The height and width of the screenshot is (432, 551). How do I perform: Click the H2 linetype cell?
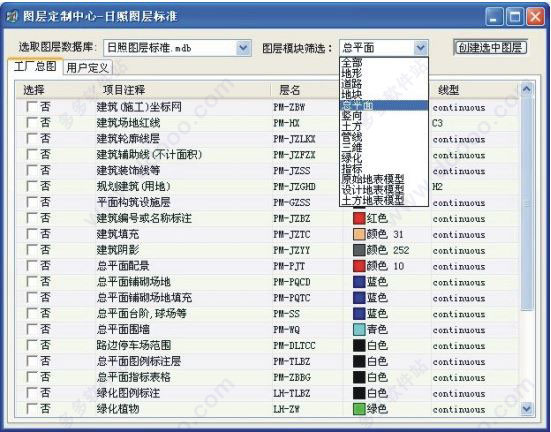[437, 186]
